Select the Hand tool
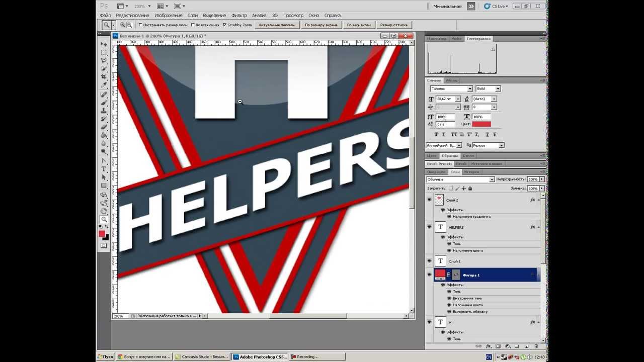Viewport: 644px width, 362px height. 104,211
